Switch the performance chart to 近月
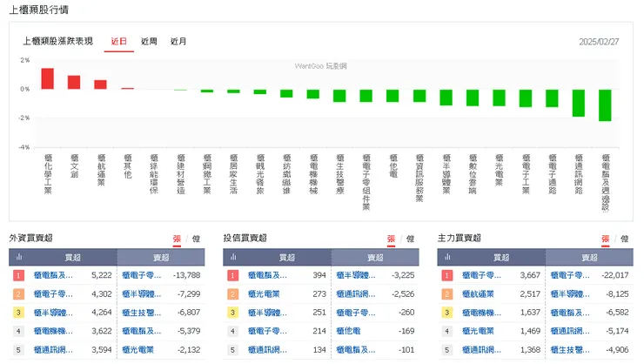644x364 pixels. click(178, 42)
